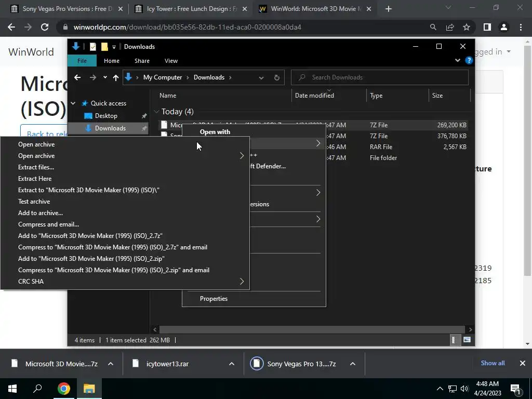The height and width of the screenshot is (399, 532).
Task: Switch to Icy Tower Free Lunch Design tab
Action: pyautogui.click(x=191, y=9)
